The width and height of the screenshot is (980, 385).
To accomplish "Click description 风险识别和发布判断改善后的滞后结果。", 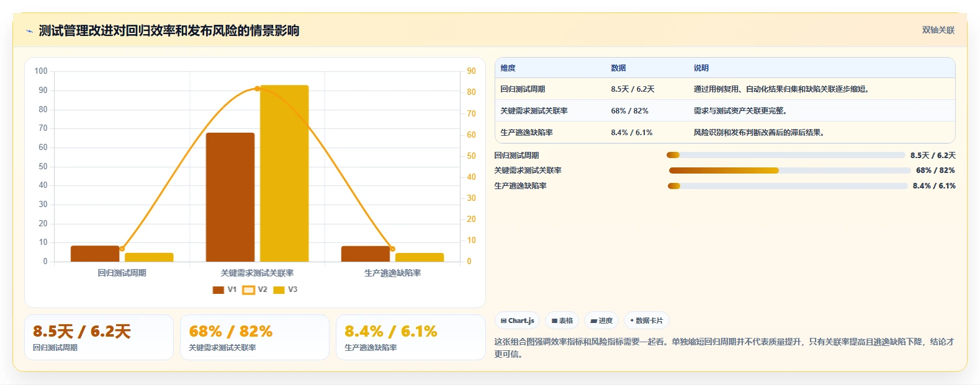I will 758,133.
